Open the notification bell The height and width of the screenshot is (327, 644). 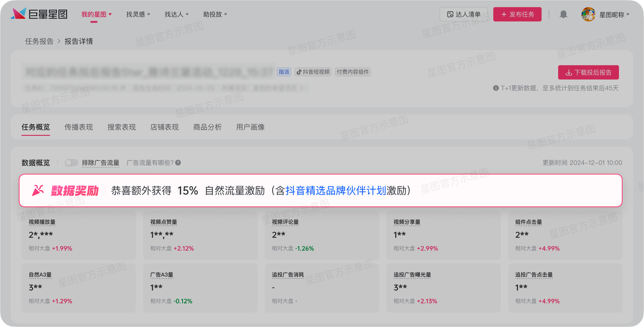point(563,15)
